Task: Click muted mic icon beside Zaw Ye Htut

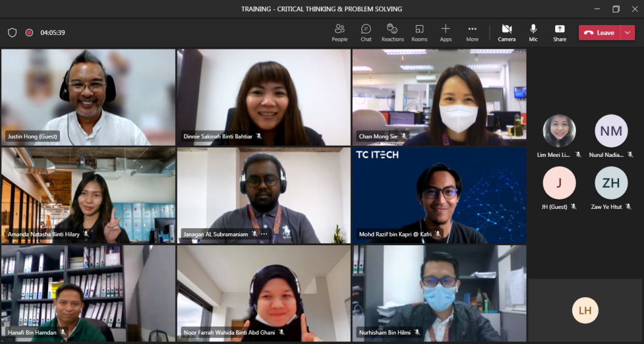Action: 628,207
